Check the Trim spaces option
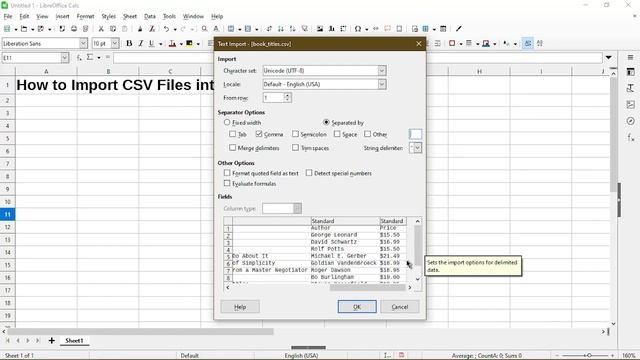This screenshot has width=640, height=360. pos(295,147)
